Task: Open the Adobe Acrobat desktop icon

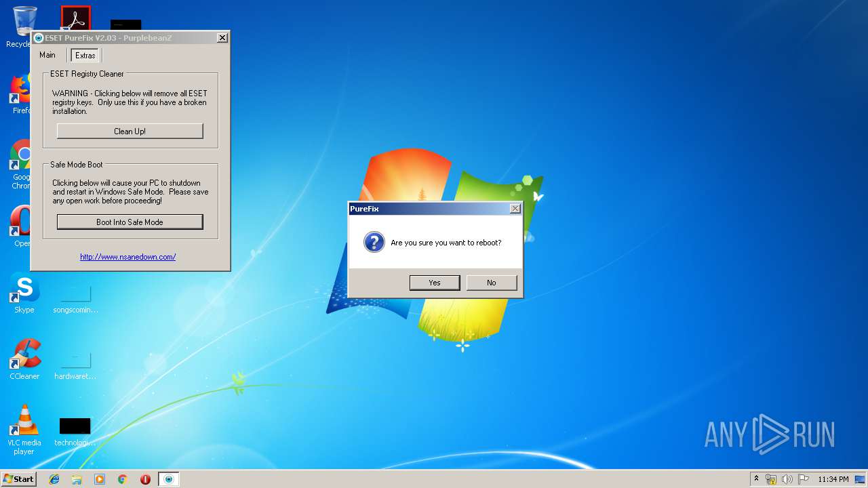Action: coord(75,18)
